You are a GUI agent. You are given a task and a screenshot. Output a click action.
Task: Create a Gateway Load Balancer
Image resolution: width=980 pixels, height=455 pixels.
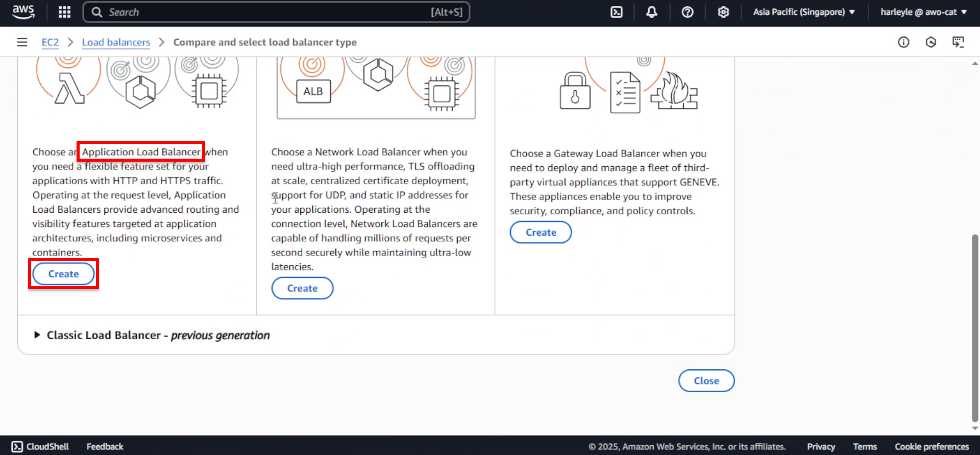[541, 232]
